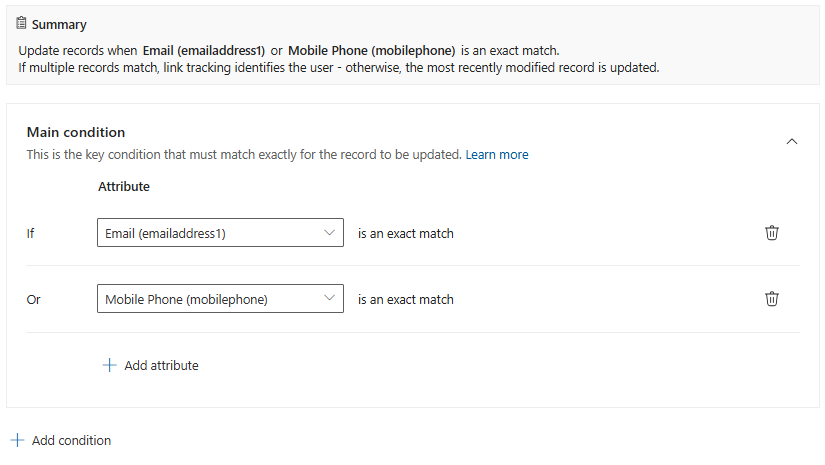Click the "Or" row label
Viewport: 825px width, 465px height.
(x=33, y=299)
